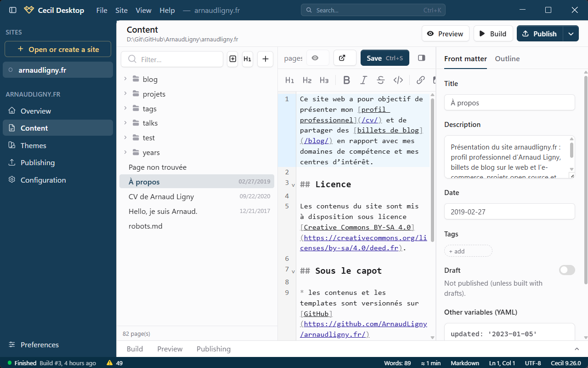Insert a Heading 1 from editor toolbar

click(x=289, y=80)
